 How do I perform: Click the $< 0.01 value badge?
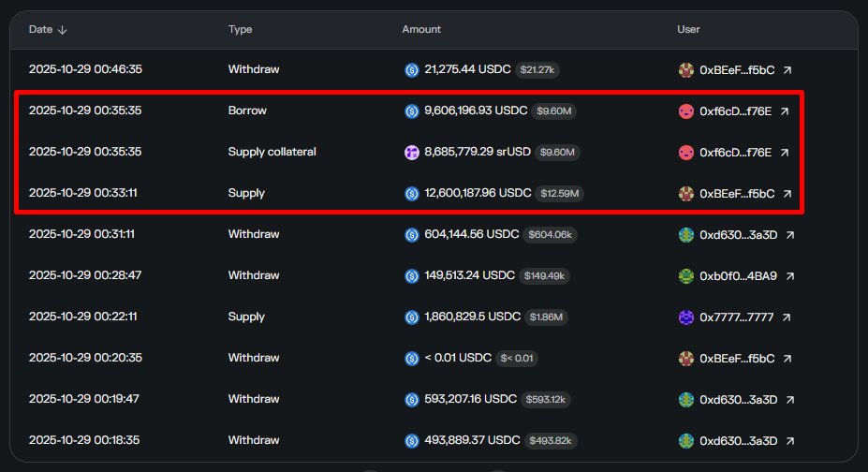(x=517, y=359)
